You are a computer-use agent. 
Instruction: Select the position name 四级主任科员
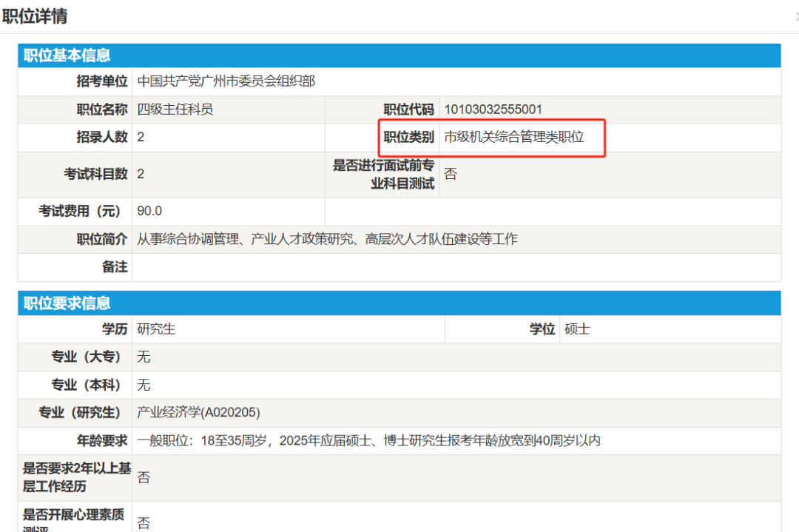point(174,109)
